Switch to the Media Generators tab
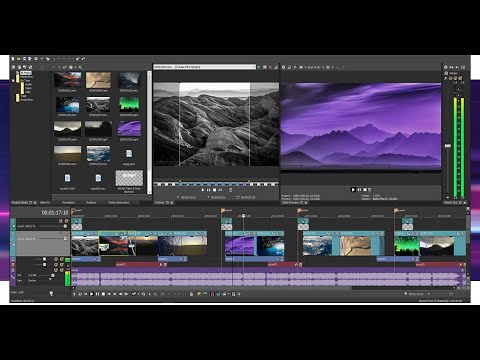 [118, 202]
